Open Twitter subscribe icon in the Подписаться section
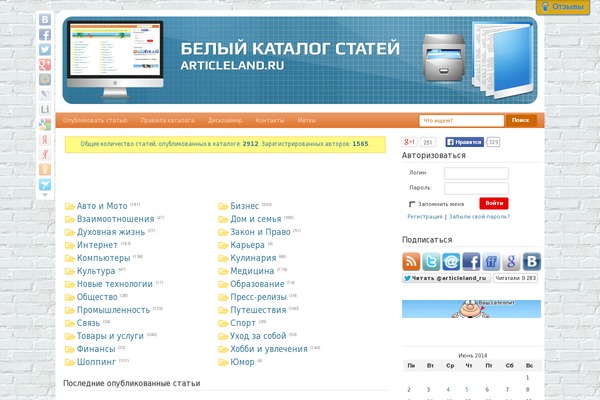Image resolution: width=600 pixels, height=400 pixels. [431, 261]
